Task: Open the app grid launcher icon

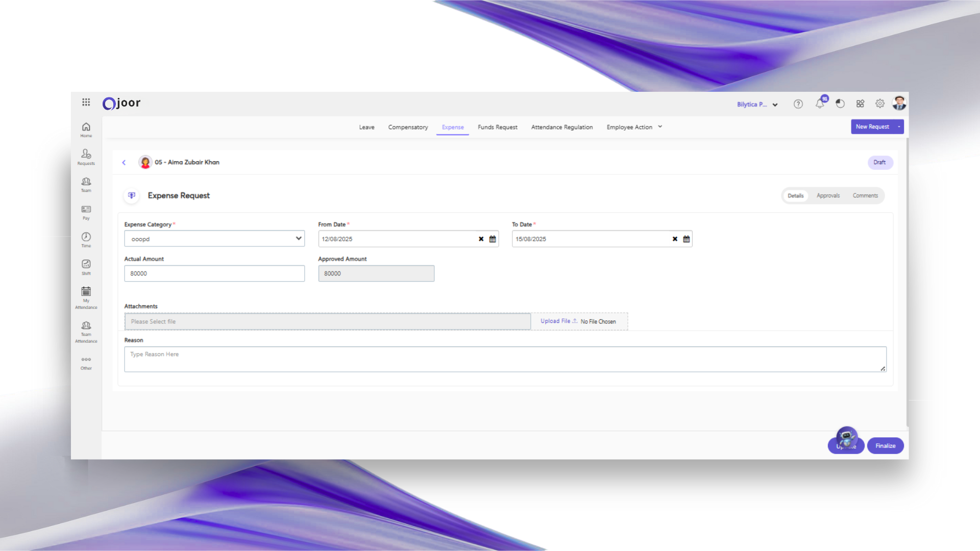Action: coord(86,103)
